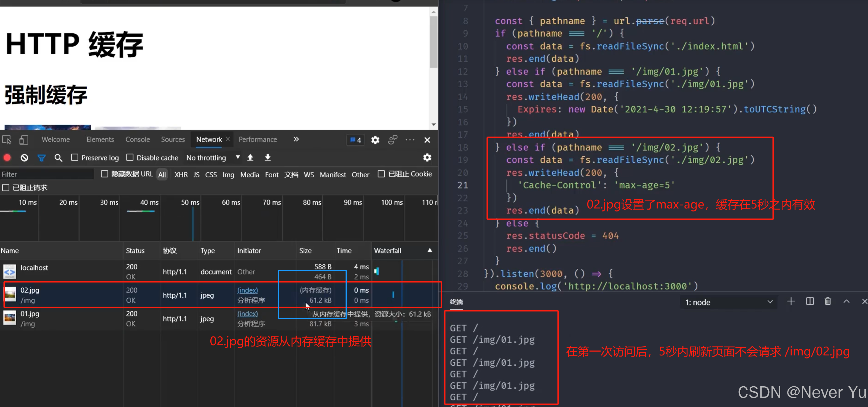Switch to the Console tab

(138, 140)
